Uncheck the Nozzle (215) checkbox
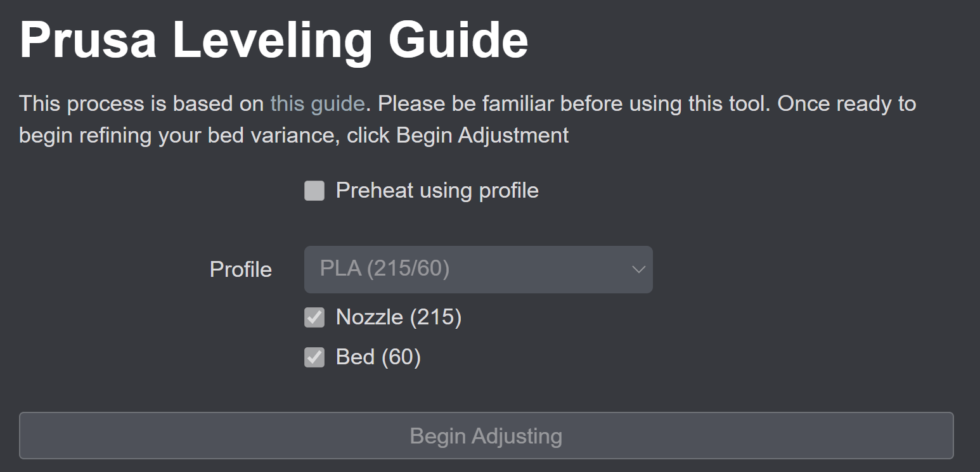 314,317
